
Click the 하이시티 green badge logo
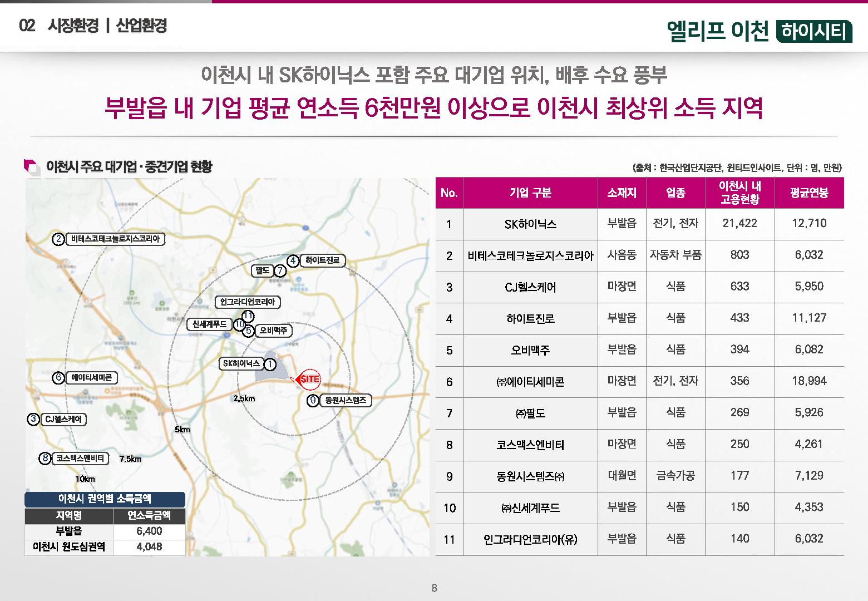pyautogui.click(x=813, y=31)
